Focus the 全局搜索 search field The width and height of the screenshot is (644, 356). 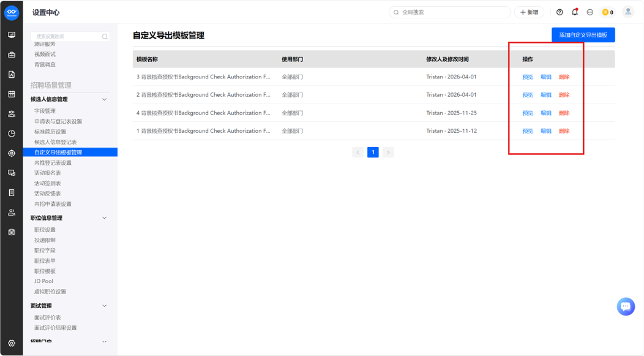(450, 12)
